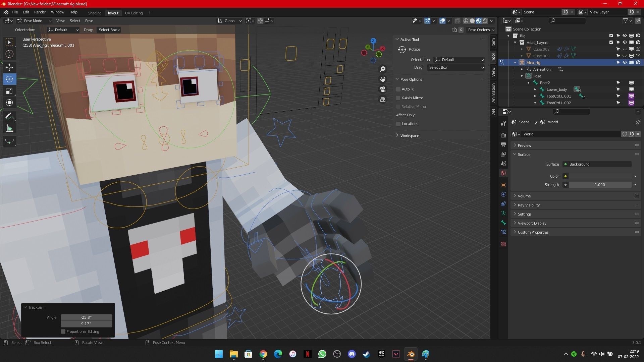The width and height of the screenshot is (644, 362).
Task: Expand the Workspace panel in sidebar
Action: click(x=409, y=136)
